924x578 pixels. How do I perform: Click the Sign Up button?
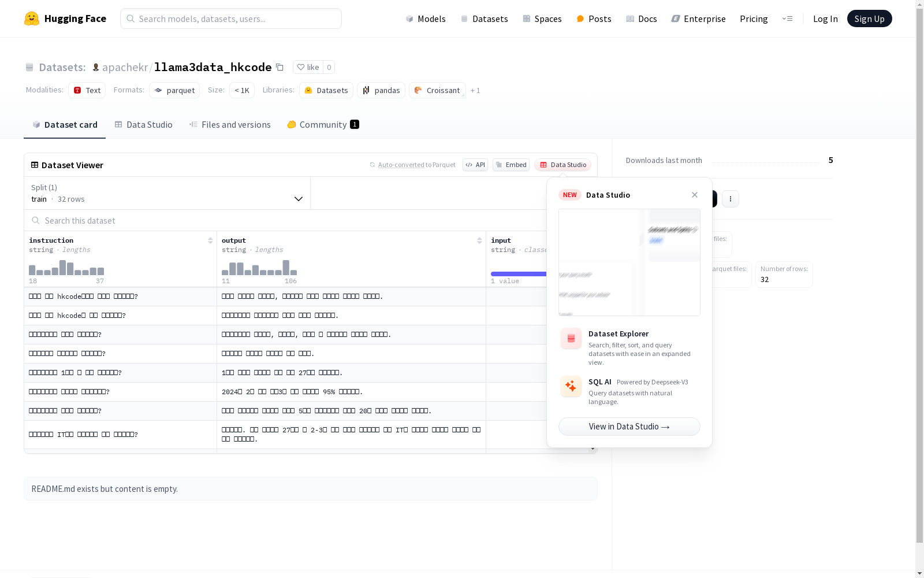(869, 18)
